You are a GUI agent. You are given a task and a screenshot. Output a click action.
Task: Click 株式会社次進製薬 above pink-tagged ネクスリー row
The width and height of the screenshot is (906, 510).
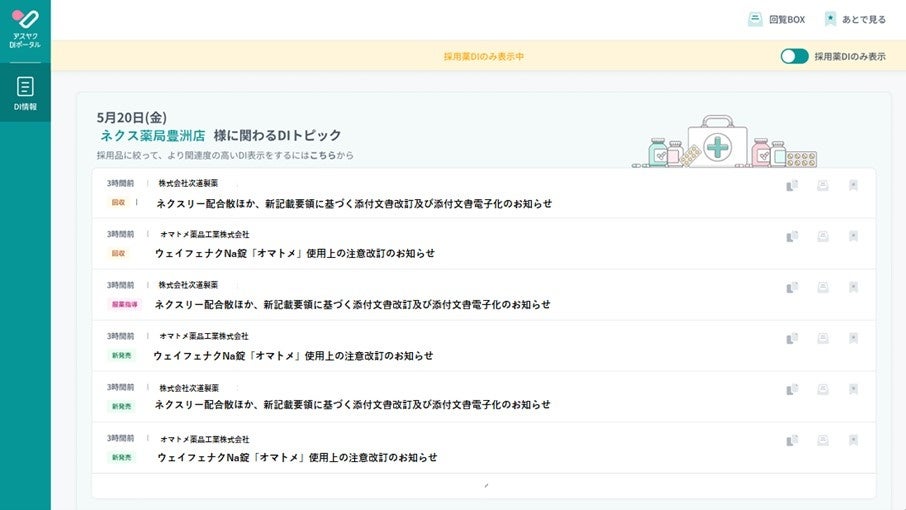tap(188, 285)
